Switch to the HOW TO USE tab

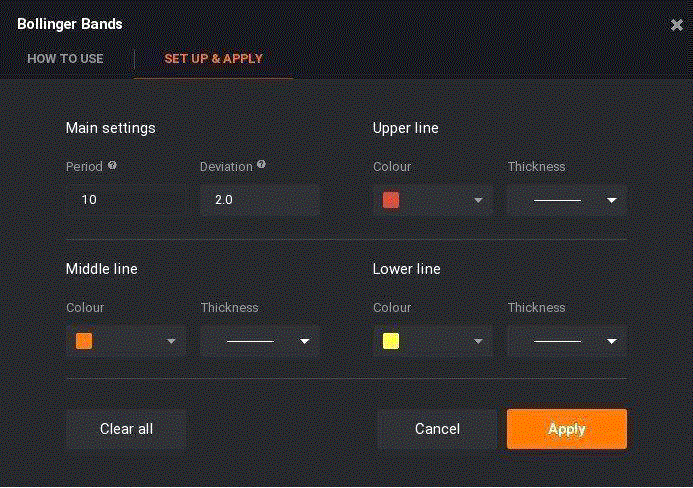[65, 58]
